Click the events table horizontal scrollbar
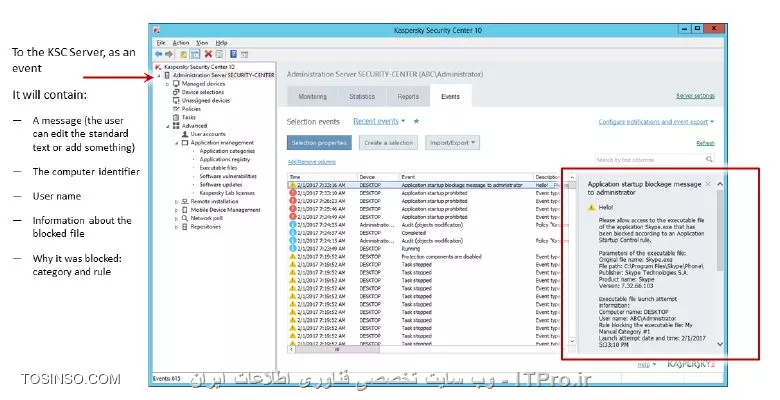 pos(336,350)
